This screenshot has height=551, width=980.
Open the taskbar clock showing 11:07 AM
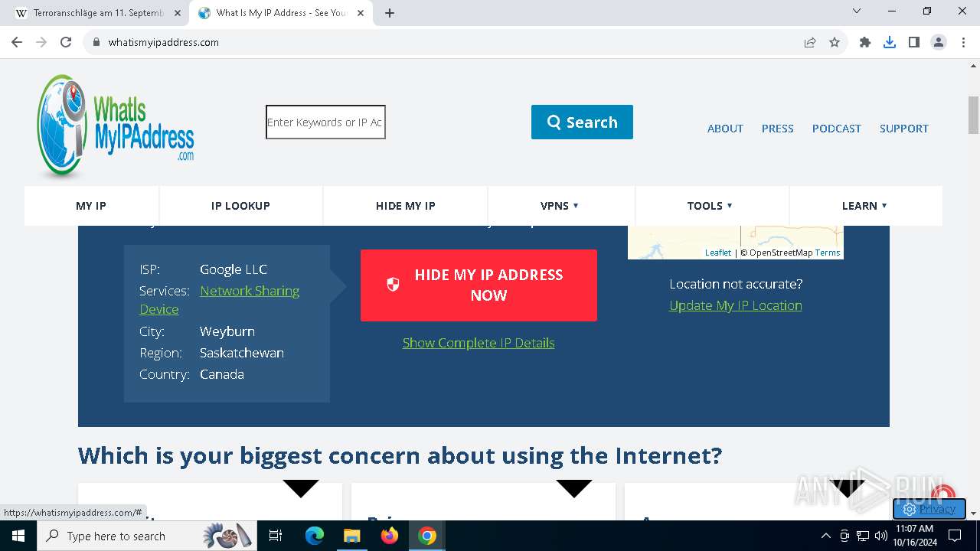coord(914,536)
